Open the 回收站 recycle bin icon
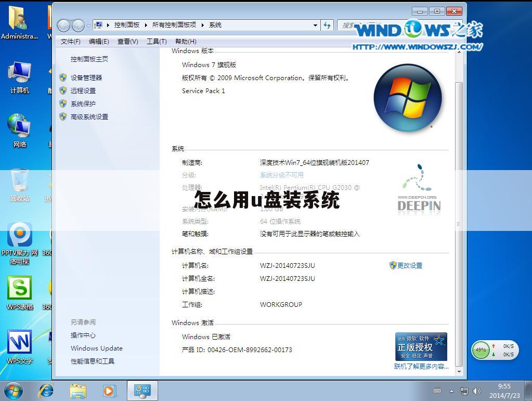 tap(19, 185)
